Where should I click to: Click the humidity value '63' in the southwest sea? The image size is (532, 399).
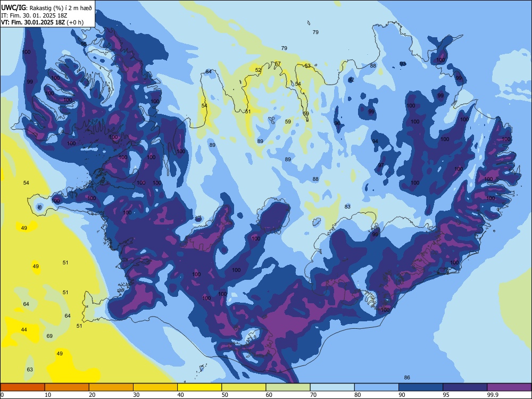click(x=30, y=370)
